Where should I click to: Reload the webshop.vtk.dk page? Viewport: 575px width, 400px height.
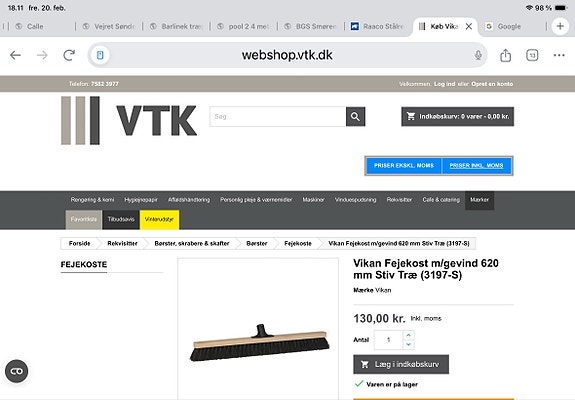(69, 55)
